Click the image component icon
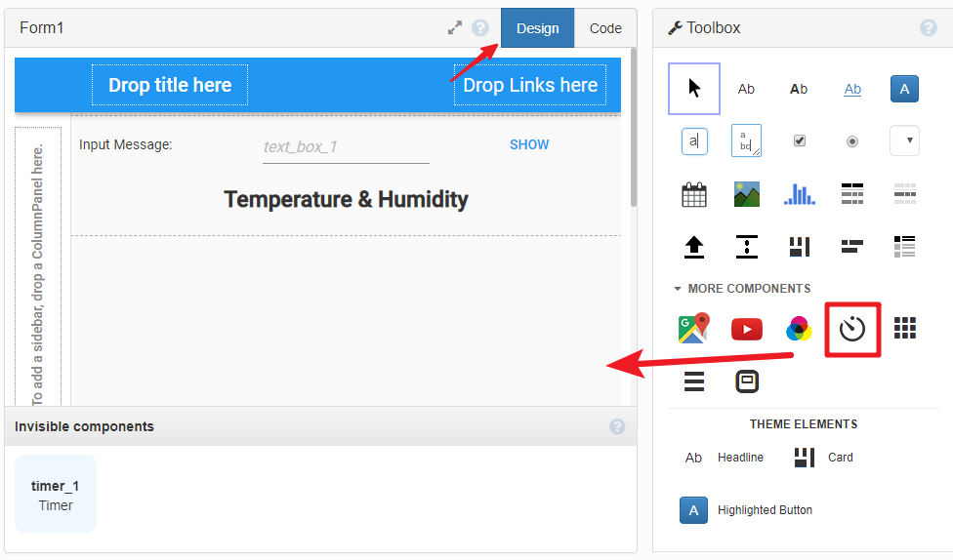Image resolution: width=953 pixels, height=560 pixels. pyautogui.click(x=746, y=194)
